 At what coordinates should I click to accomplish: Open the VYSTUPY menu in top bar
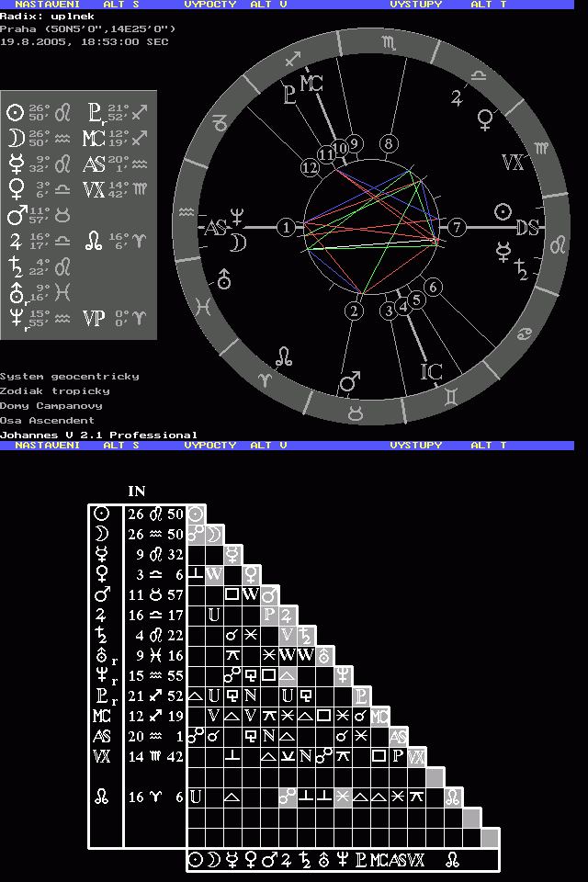pyautogui.click(x=415, y=5)
